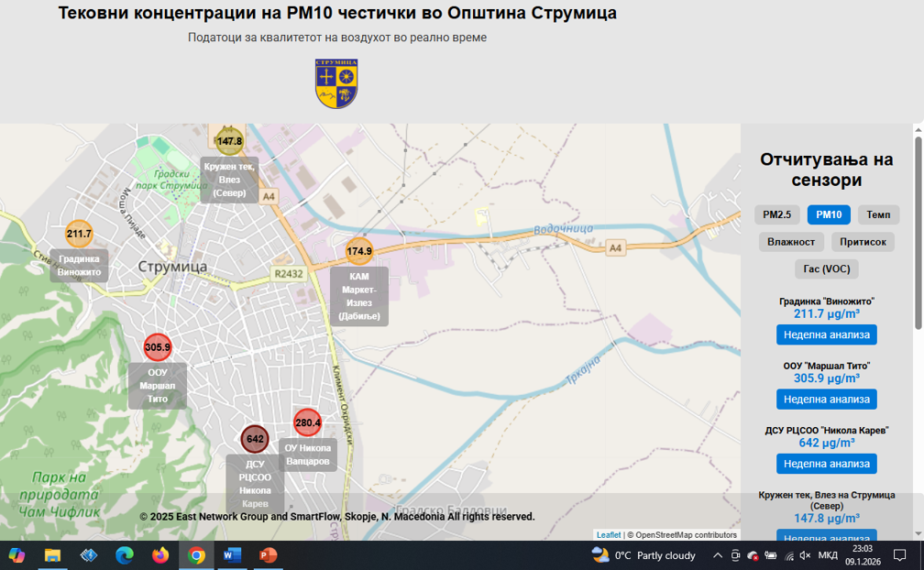Open Microsoft Word from the taskbar
This screenshot has height=570, width=924.
coord(231,555)
